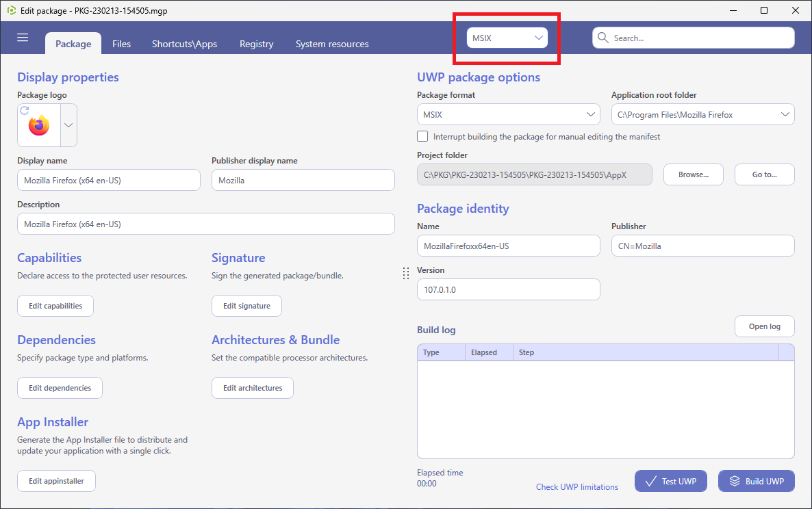812x509 pixels.
Task: Switch to the Package tab
Action: point(73,44)
